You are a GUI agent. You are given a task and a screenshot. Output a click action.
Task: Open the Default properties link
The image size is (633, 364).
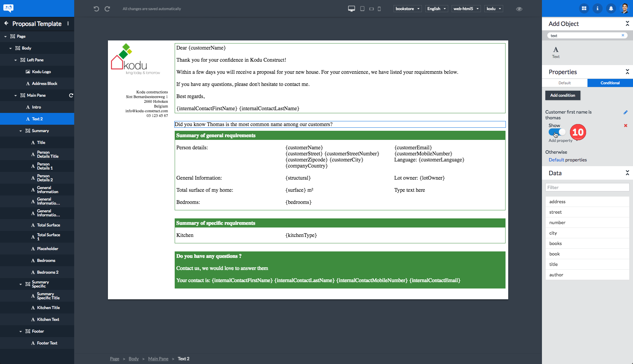pos(556,160)
